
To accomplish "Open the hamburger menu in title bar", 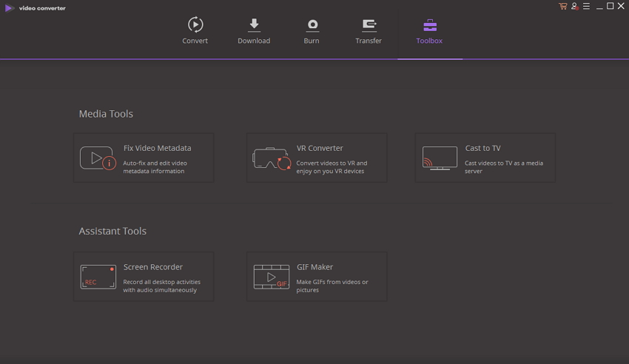I will point(587,6).
